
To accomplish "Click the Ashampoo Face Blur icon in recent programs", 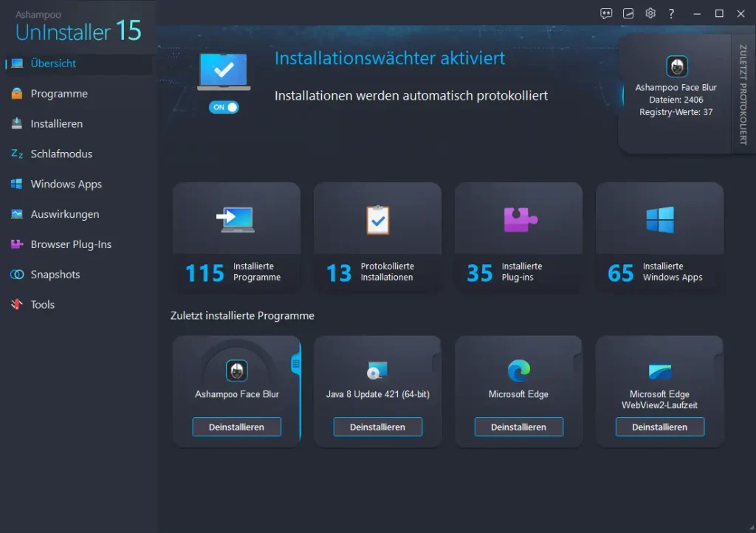I will [237, 371].
